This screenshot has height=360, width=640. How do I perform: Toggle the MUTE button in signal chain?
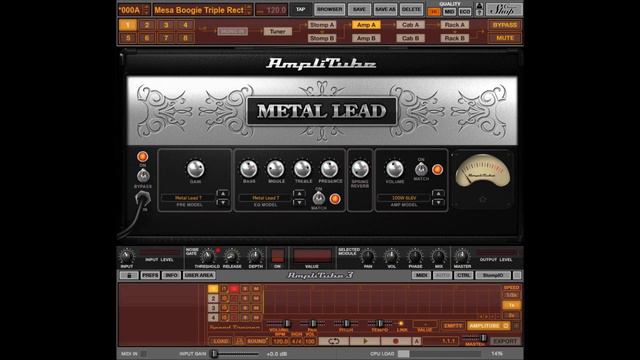point(505,38)
